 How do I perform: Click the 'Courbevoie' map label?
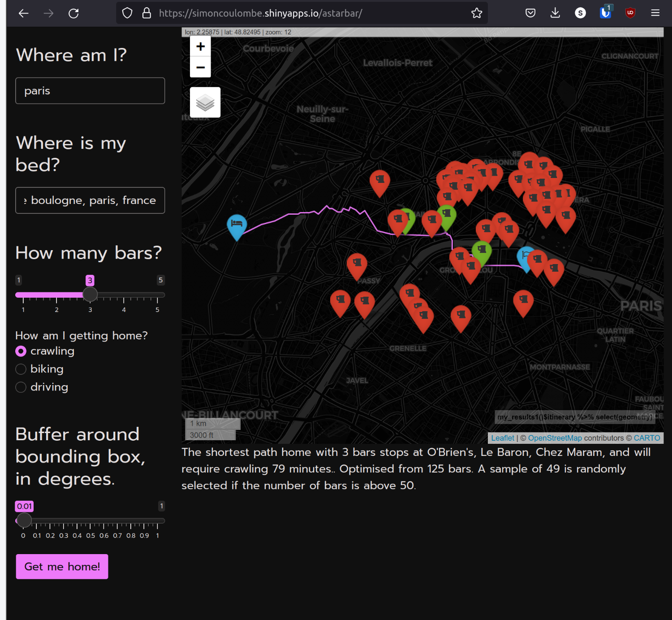pos(268,48)
